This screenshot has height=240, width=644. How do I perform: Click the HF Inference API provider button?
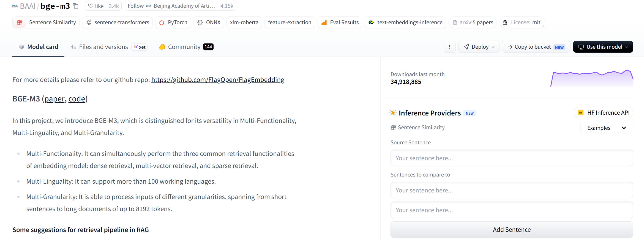604,113
